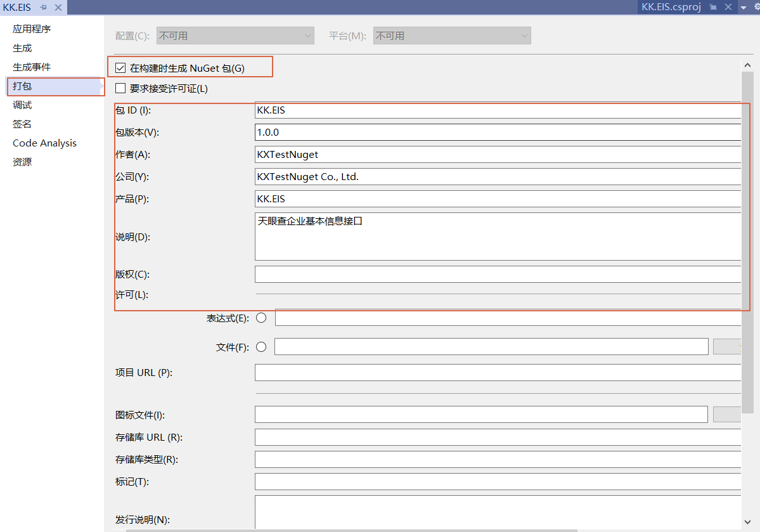Click the 表达式 license expression input

coord(508,318)
